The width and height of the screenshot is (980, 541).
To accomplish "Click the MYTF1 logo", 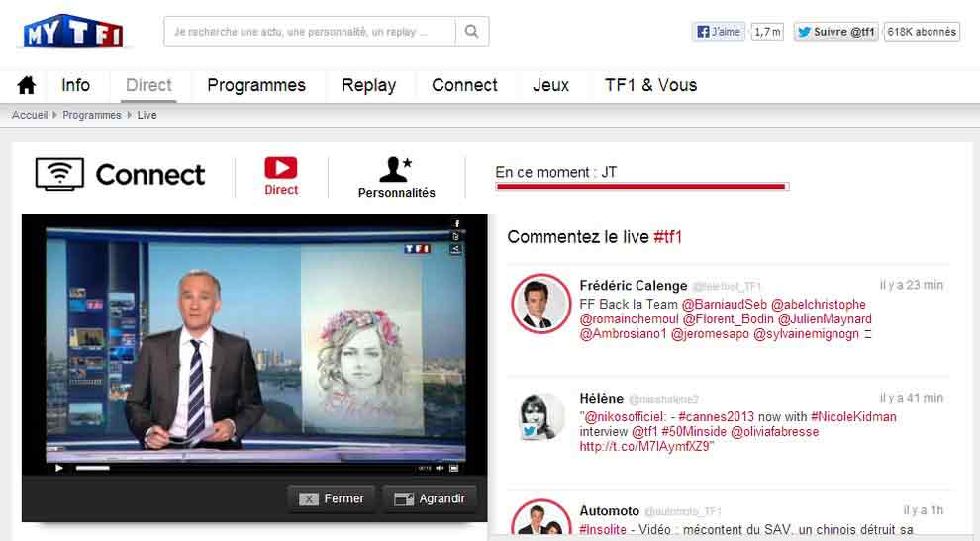I will pos(74,32).
